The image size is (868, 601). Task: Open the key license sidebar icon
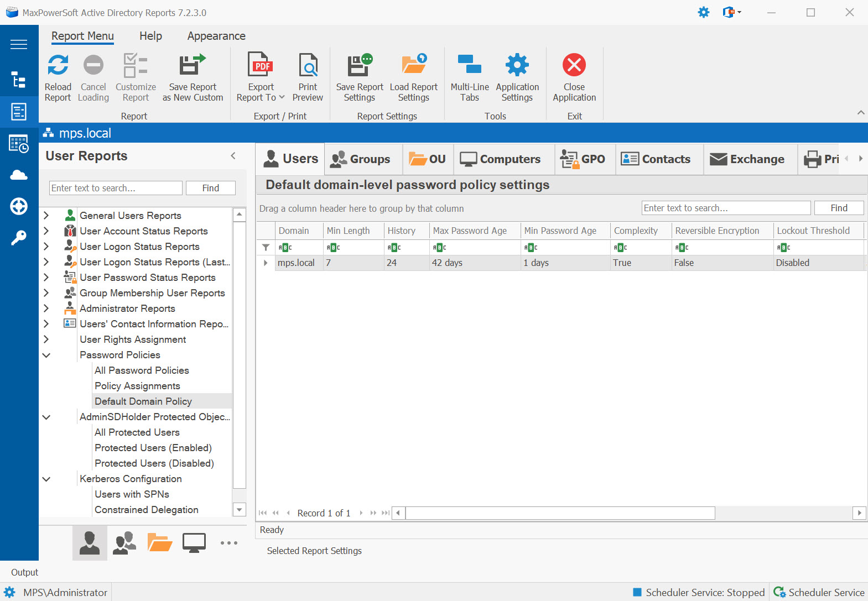pyautogui.click(x=19, y=238)
